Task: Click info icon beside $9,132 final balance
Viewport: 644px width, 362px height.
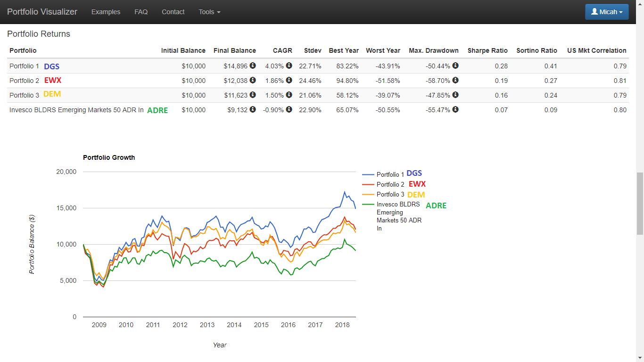Action: point(253,109)
